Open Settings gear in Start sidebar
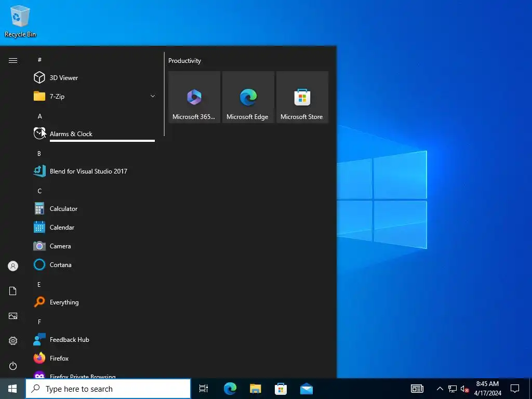 pyautogui.click(x=13, y=341)
